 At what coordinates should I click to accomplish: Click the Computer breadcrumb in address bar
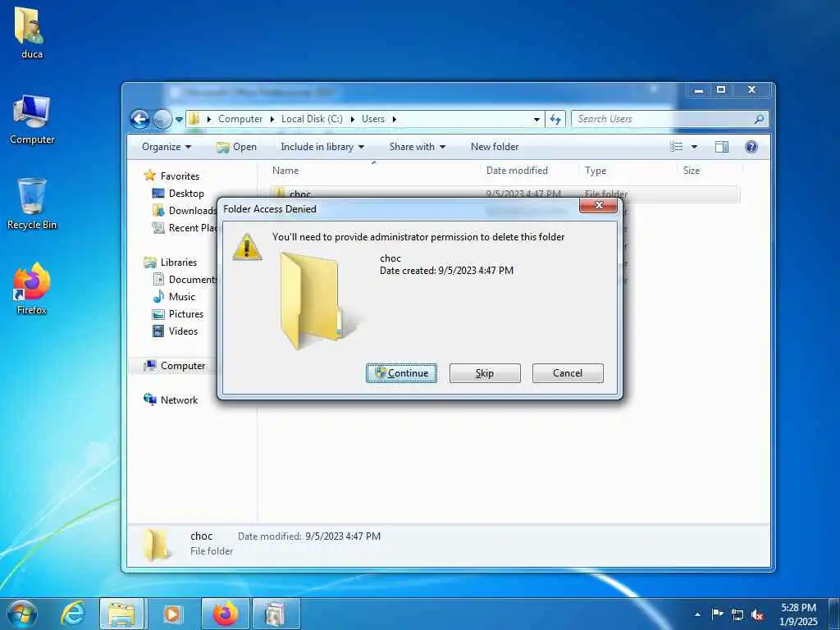click(240, 119)
